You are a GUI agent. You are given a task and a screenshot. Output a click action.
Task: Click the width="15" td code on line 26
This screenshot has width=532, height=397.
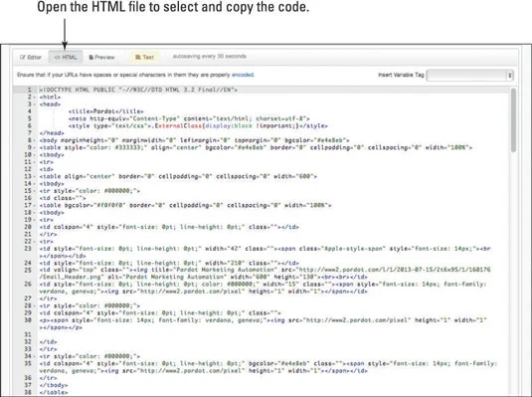(263, 288)
